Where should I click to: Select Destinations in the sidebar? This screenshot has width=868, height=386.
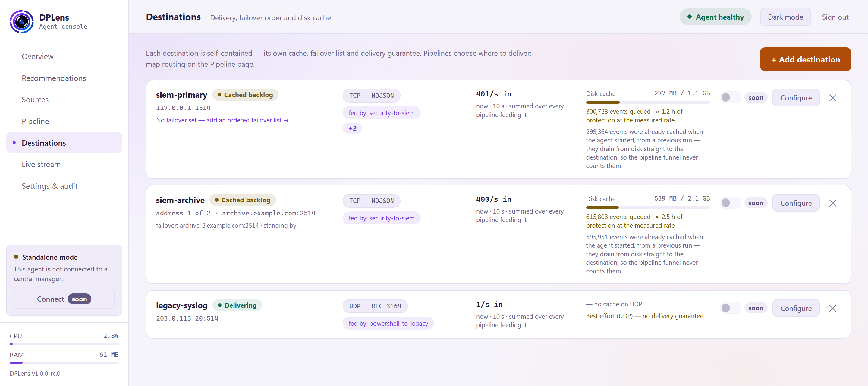tap(64, 143)
